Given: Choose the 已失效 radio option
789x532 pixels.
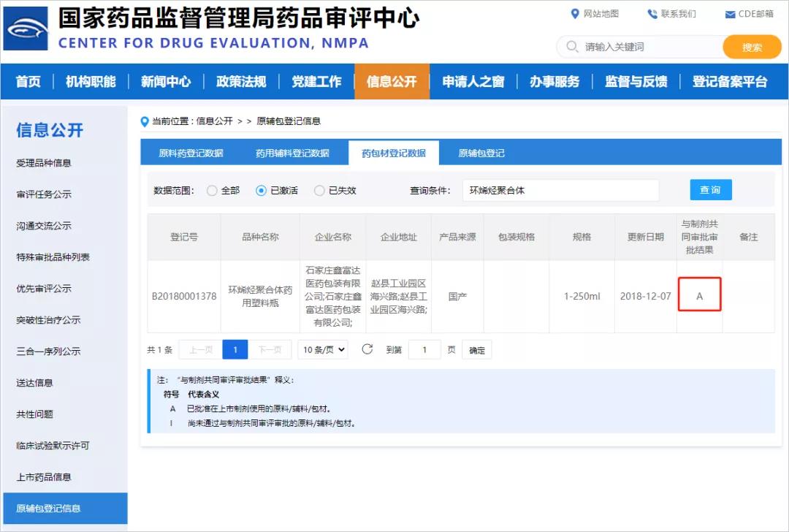Looking at the screenshot, I should tap(319, 191).
